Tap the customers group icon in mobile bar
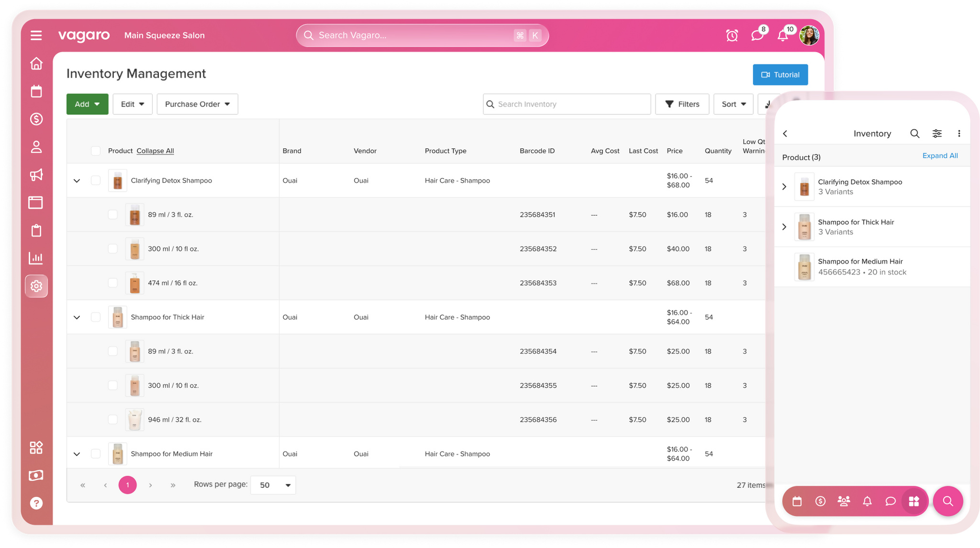Image resolution: width=980 pixels, height=548 pixels. pos(844,501)
